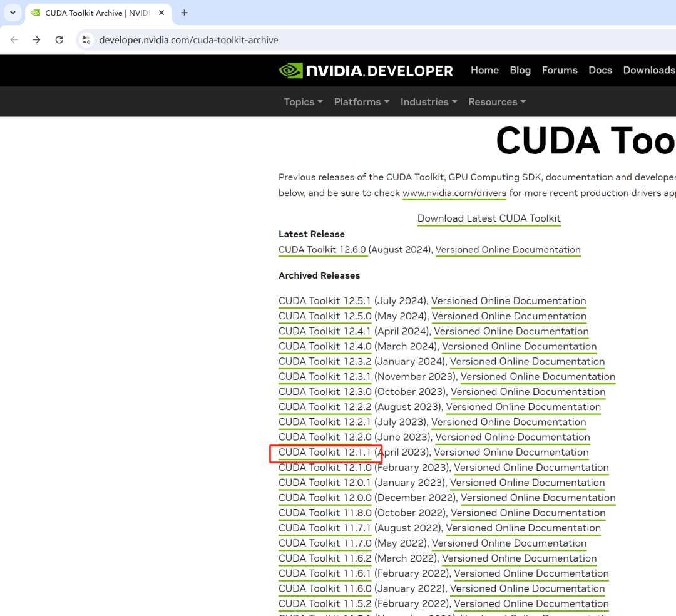Open documentation link for 12.3.1 (November 2023)
The width and height of the screenshot is (676, 616).
point(538,377)
